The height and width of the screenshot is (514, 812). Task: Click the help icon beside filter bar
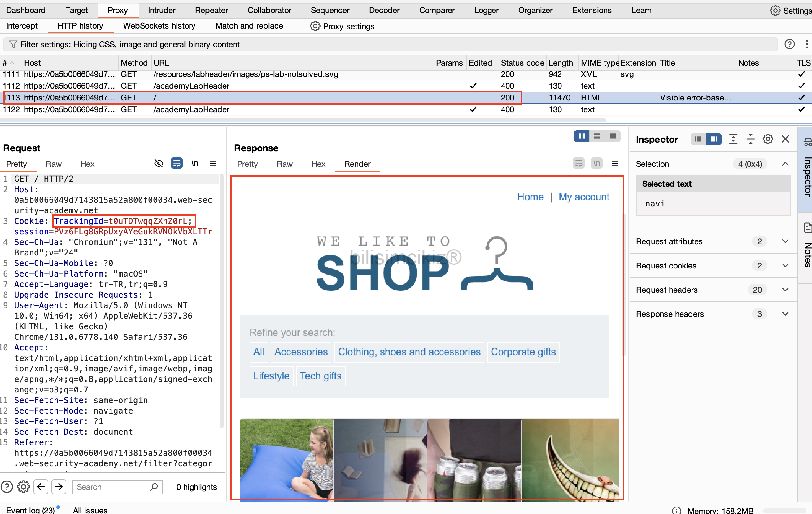tap(789, 44)
